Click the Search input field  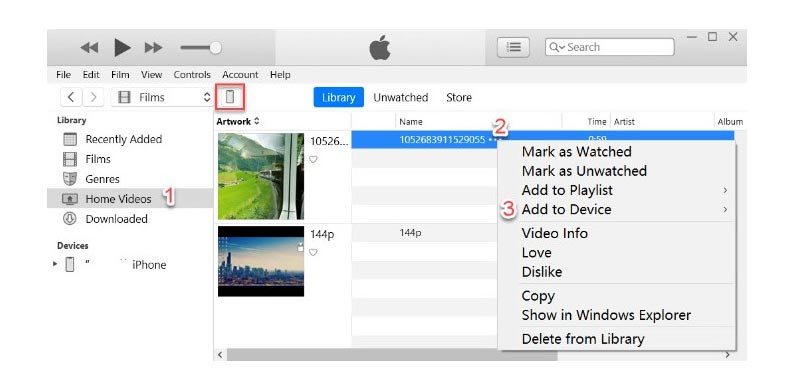point(610,47)
